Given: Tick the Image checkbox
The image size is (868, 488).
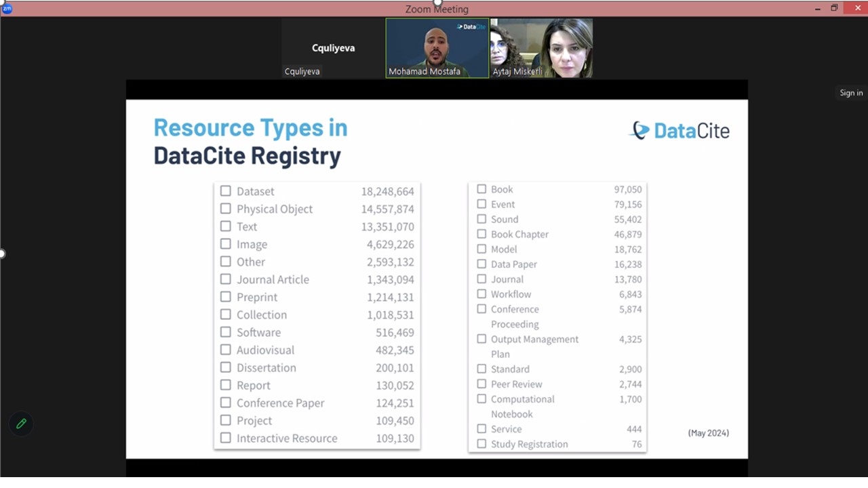Looking at the screenshot, I should (x=225, y=244).
